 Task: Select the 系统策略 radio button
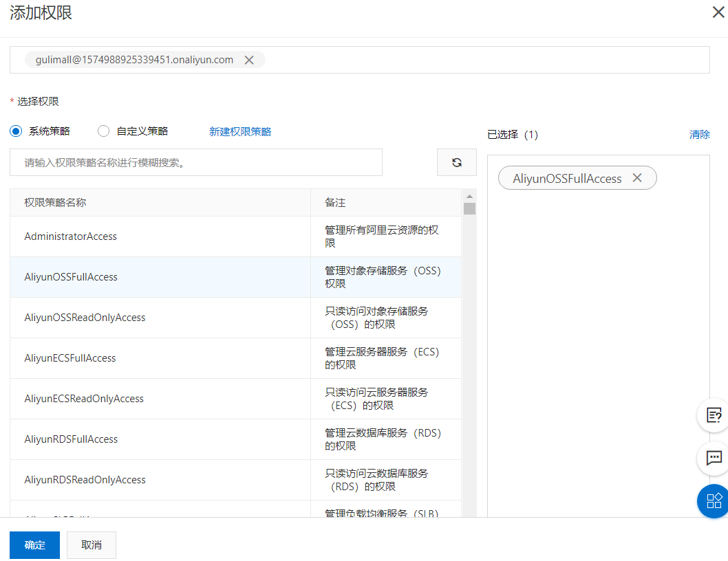[x=16, y=131]
